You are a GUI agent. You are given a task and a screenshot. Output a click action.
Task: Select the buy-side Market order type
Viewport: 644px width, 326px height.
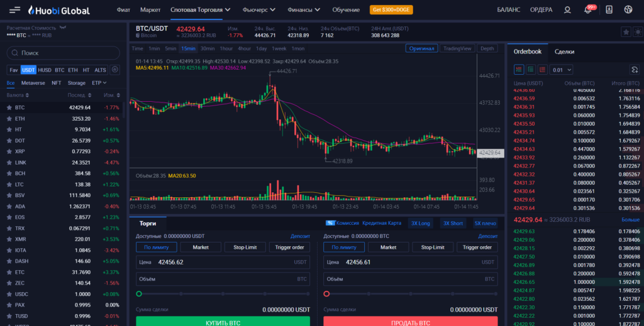[x=201, y=247]
